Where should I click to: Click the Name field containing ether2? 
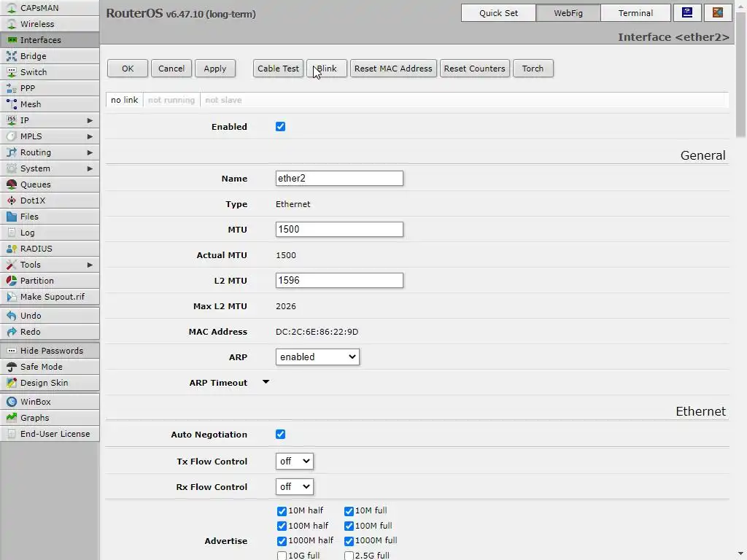[339, 179]
